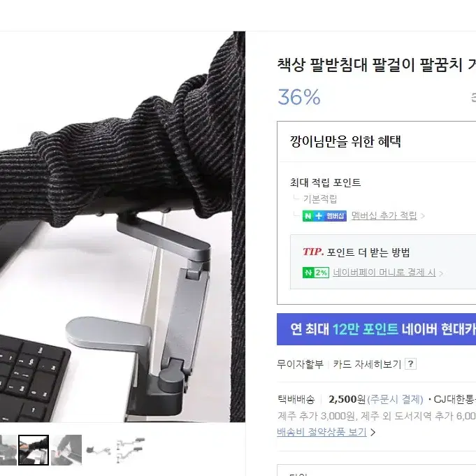The height and width of the screenshot is (476, 476).
Task: Open 무이자할부 details
Action: 300,364
